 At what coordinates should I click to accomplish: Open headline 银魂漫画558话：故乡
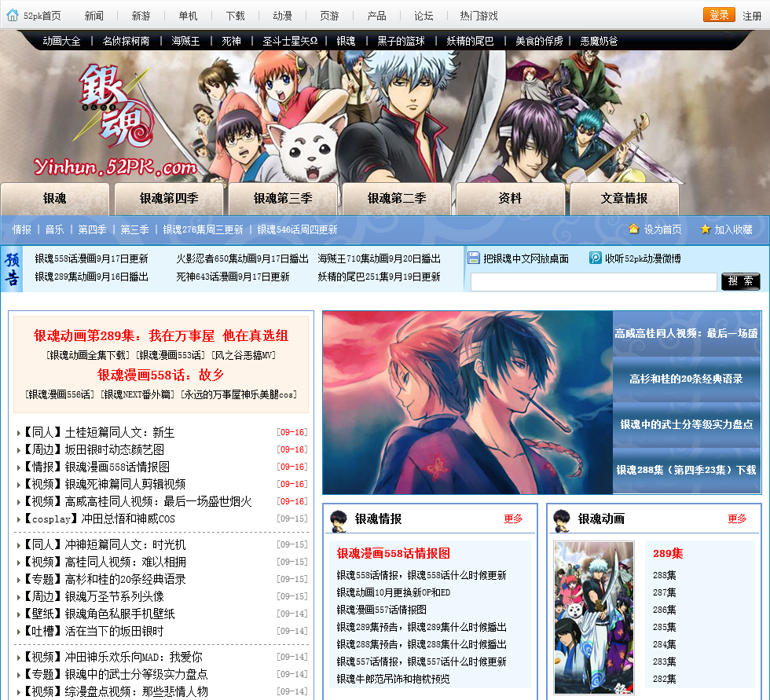tap(160, 375)
